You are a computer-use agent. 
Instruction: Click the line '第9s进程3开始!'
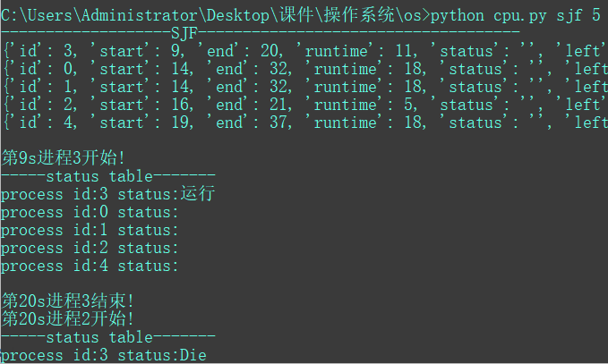(x=64, y=157)
